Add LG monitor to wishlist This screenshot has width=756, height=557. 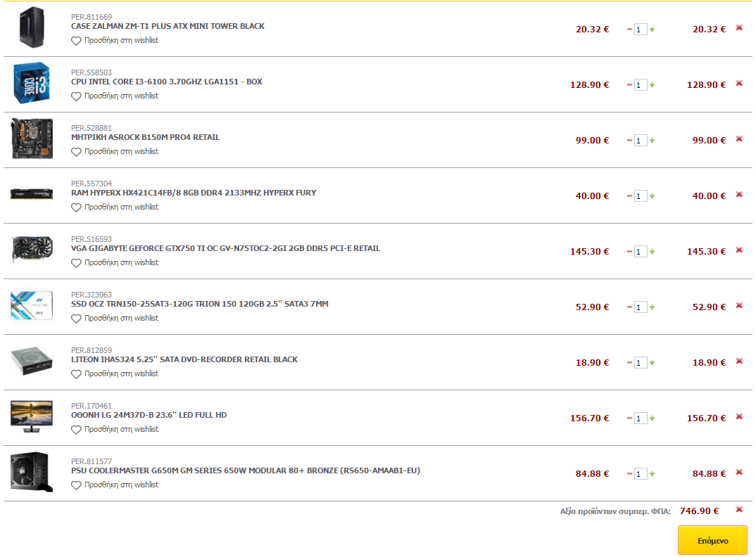click(115, 429)
